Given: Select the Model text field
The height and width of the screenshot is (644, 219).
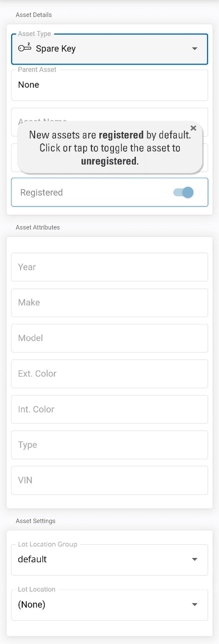Looking at the screenshot, I should click(x=109, y=338).
